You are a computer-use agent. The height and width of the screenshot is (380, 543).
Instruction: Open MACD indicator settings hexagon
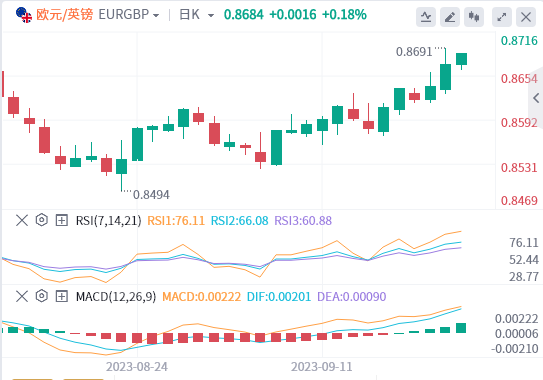point(42,296)
